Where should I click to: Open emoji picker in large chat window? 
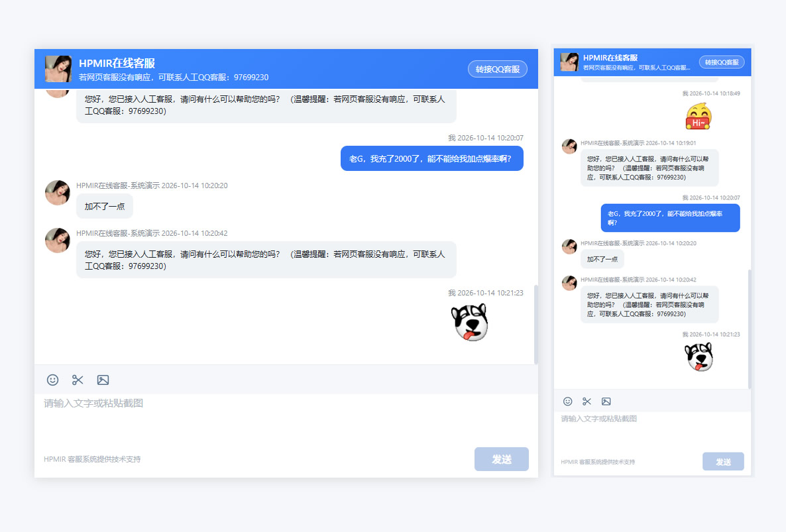click(52, 380)
